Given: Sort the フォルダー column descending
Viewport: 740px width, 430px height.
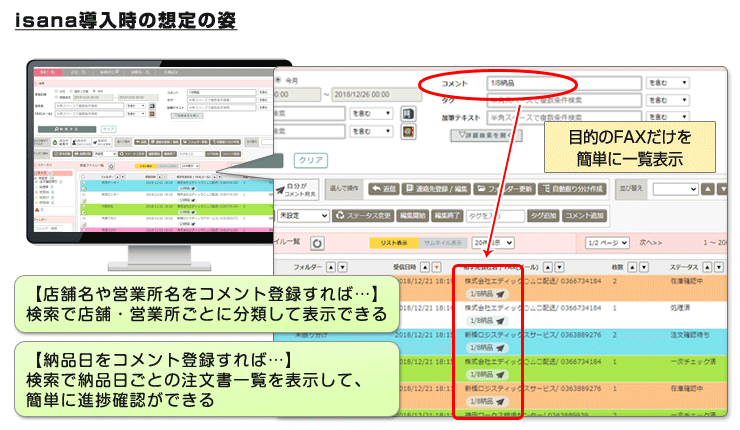Looking at the screenshot, I should pos(343,267).
